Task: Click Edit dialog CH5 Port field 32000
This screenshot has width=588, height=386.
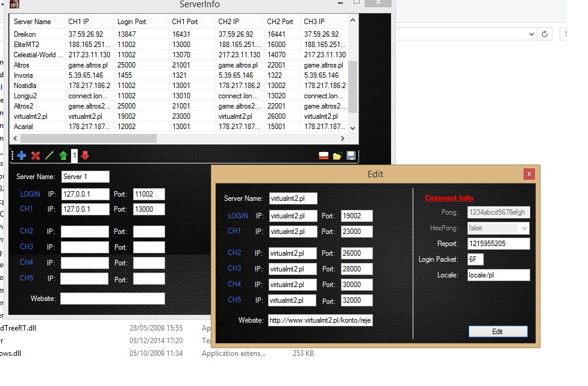Action: [357, 300]
